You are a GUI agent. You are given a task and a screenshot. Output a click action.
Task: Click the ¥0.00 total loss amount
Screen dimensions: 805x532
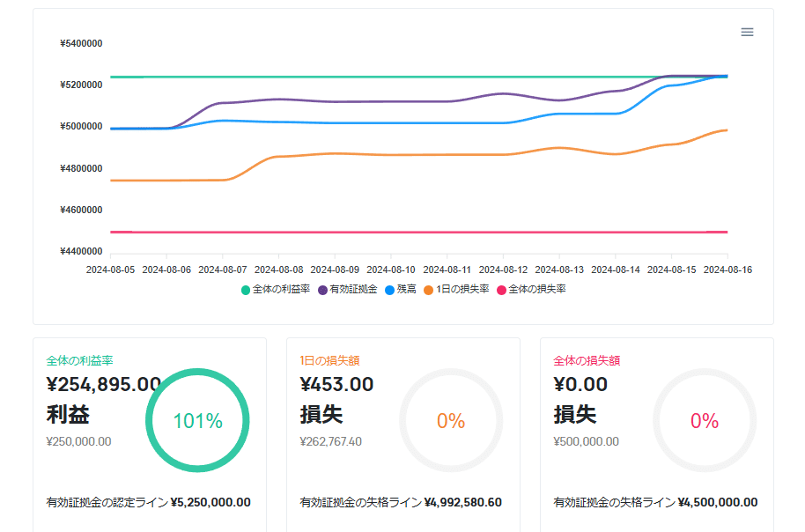[580, 384]
